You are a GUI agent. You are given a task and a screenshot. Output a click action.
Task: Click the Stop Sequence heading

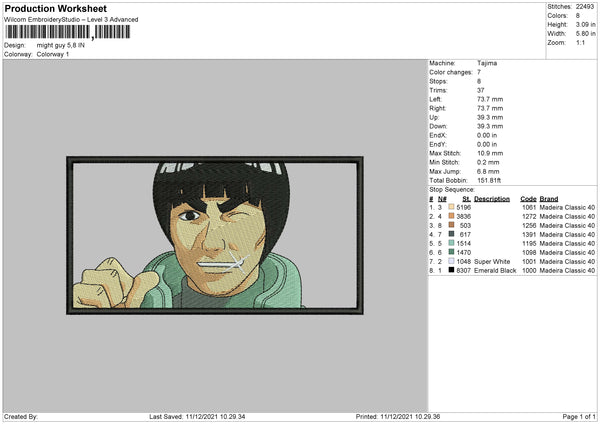point(452,188)
